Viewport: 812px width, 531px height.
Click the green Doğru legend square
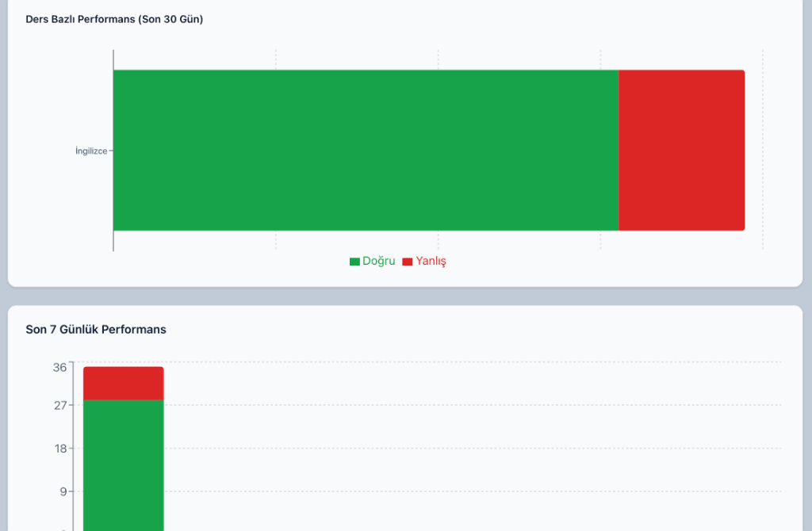[354, 262]
